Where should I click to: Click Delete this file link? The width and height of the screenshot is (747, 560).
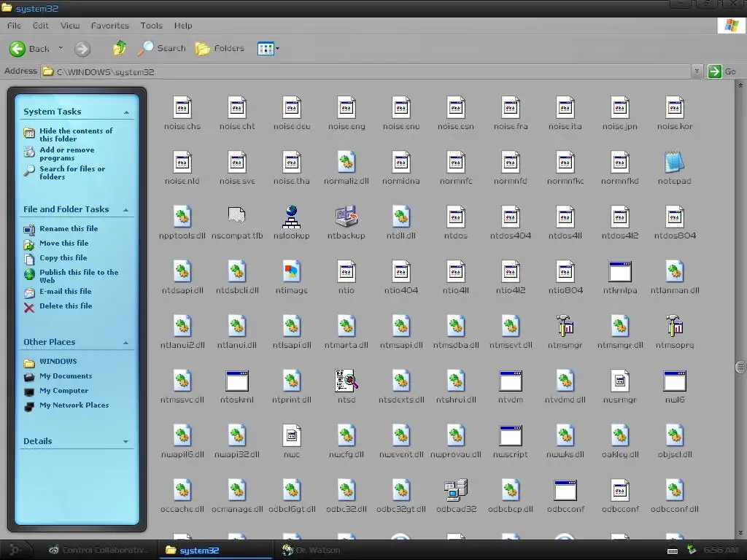click(x=66, y=306)
